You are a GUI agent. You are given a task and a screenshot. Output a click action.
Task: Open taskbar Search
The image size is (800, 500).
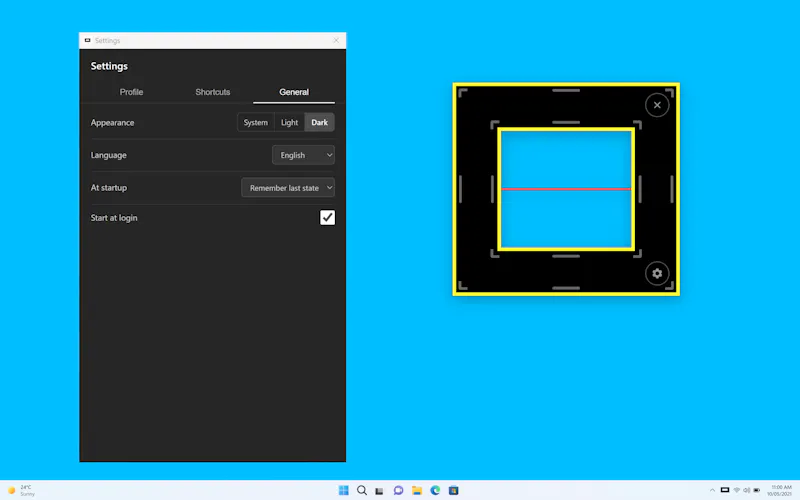point(362,490)
